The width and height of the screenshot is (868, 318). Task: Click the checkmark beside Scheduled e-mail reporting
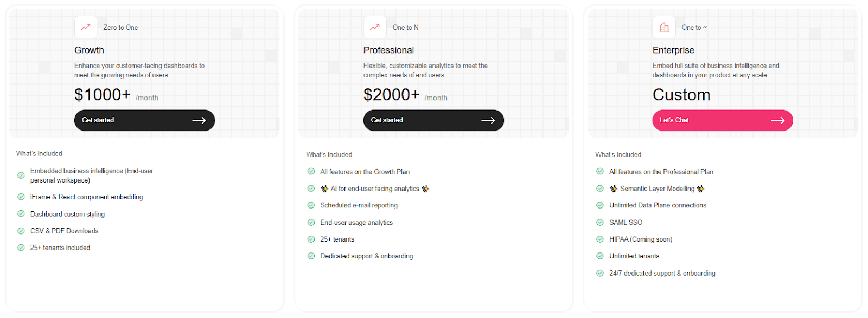pos(310,205)
